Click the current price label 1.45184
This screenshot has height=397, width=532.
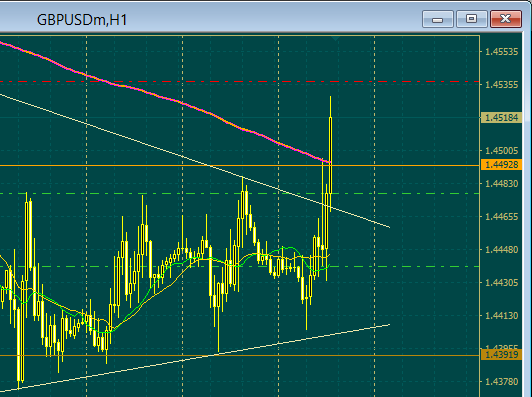(501, 118)
